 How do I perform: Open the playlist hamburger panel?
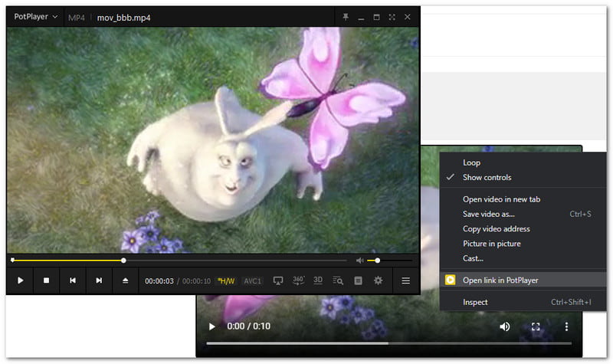coord(406,280)
